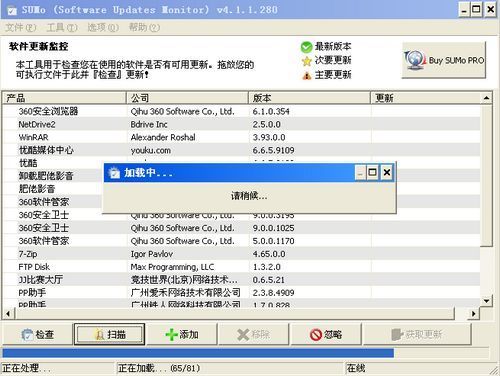Click the Buy SUMo PRO button
The height and width of the screenshot is (376, 500).
click(444, 60)
